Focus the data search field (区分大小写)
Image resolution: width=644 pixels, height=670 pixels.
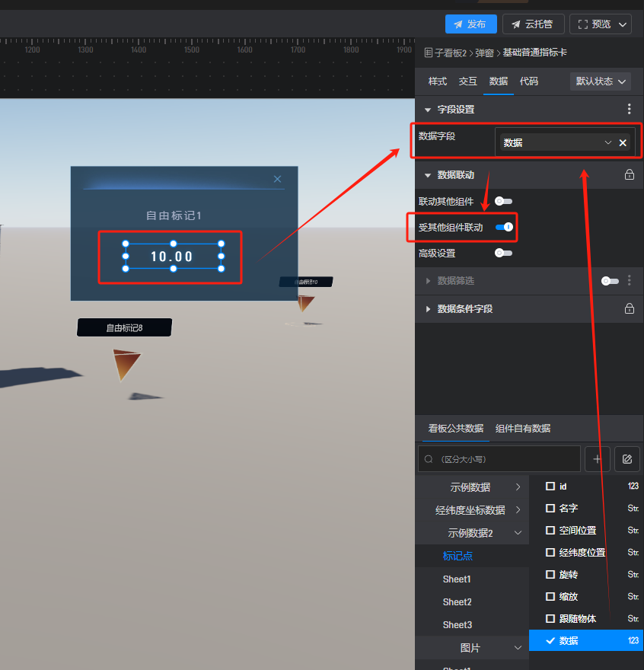click(x=499, y=459)
